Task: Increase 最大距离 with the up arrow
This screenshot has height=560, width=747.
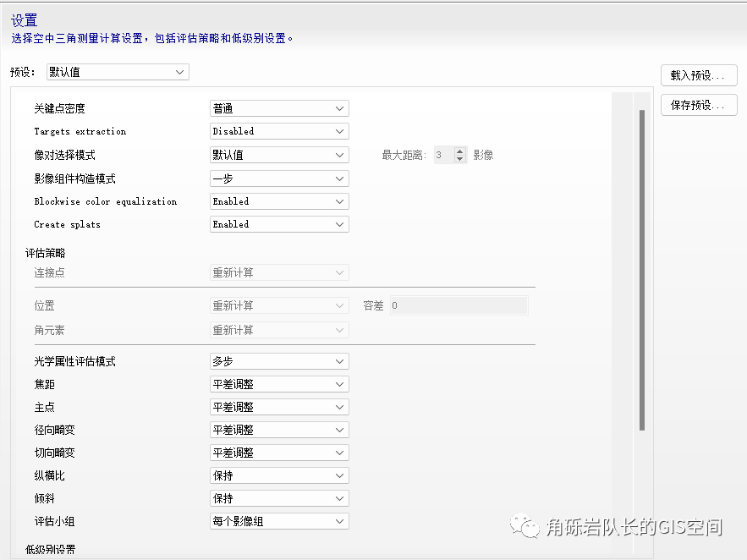Action: pyautogui.click(x=460, y=151)
